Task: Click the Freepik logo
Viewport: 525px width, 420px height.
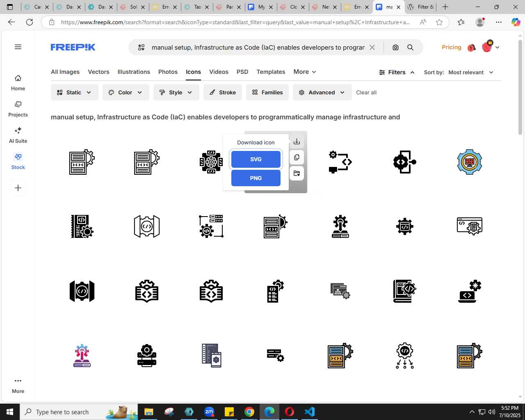Action: click(x=73, y=47)
